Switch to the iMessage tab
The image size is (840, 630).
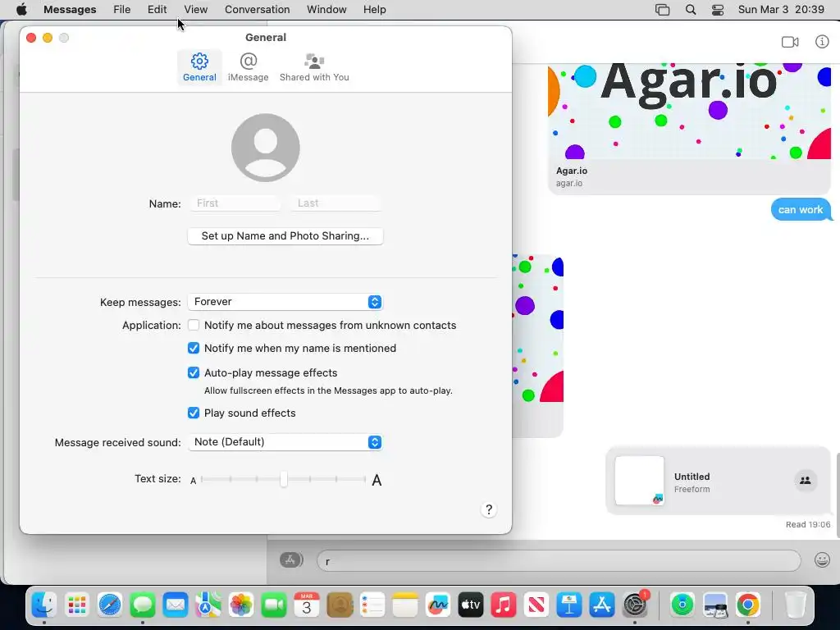coord(248,67)
